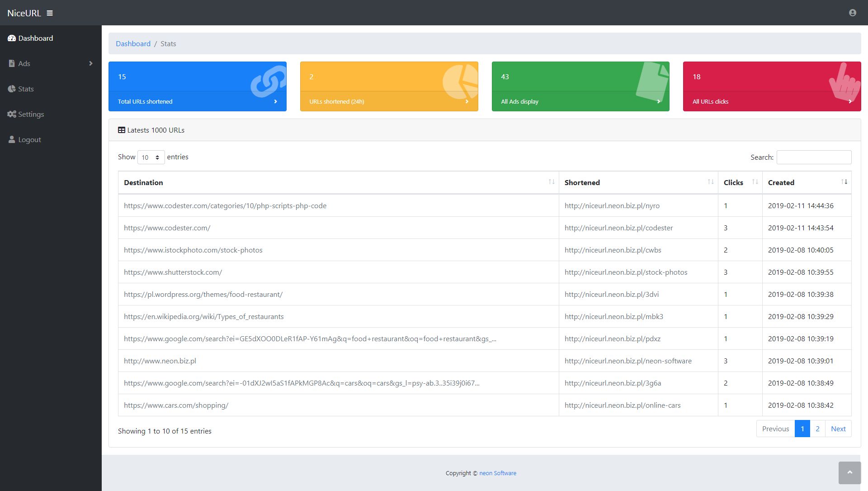This screenshot has height=491, width=868.
Task: Click the table icon beside Latests 1000 URLs
Action: click(122, 130)
